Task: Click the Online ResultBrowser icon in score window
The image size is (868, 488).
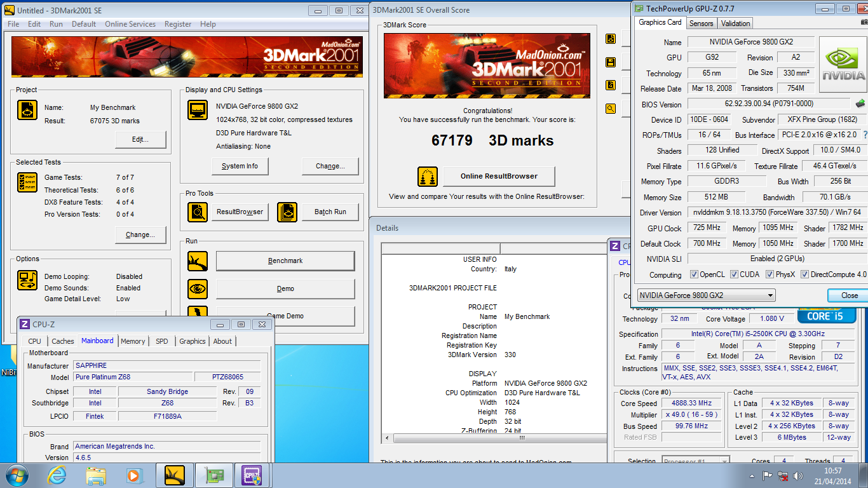Action: (428, 177)
